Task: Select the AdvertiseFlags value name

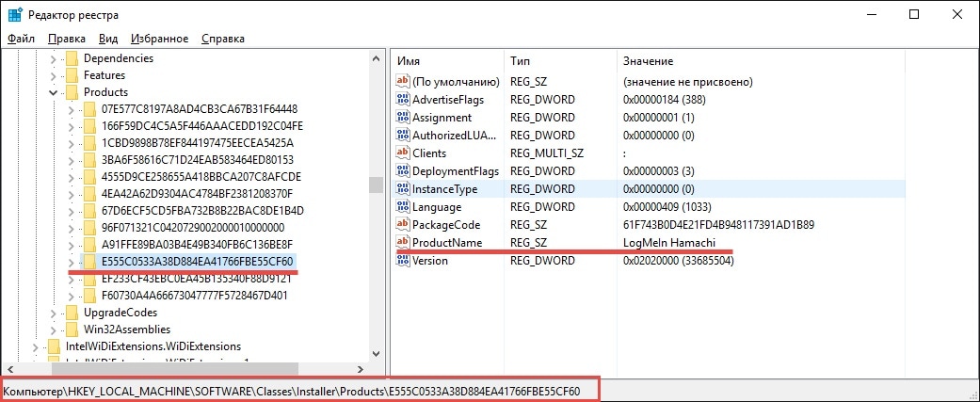Action: [x=447, y=100]
